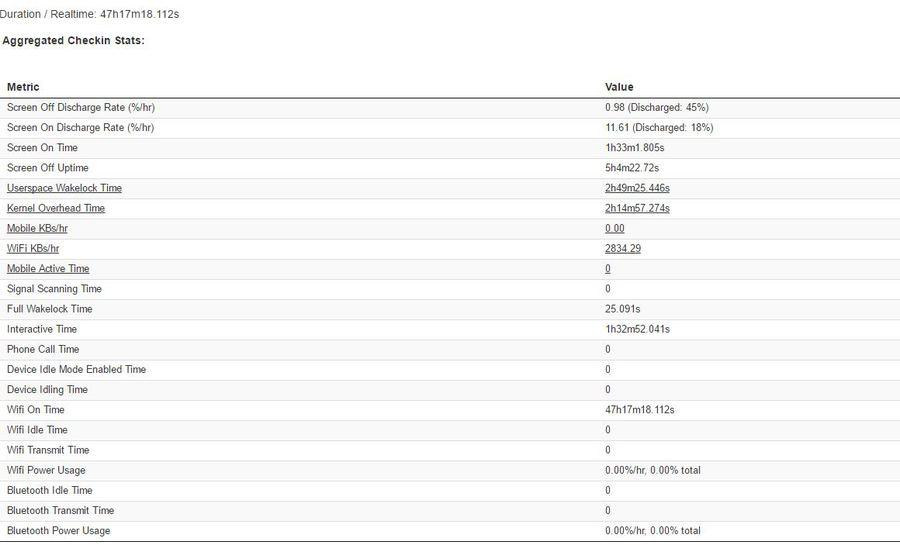
Task: Click the Aggregated Checkin Stats heading
Action: 73,41
